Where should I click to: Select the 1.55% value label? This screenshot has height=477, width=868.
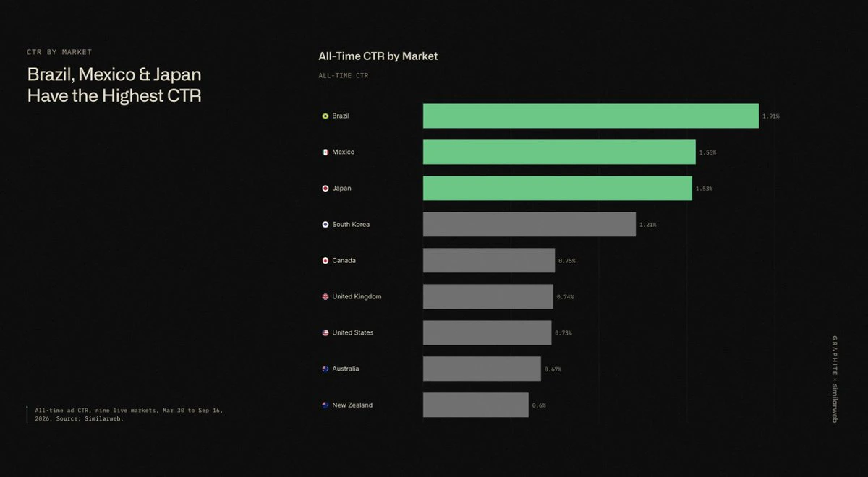tap(707, 152)
